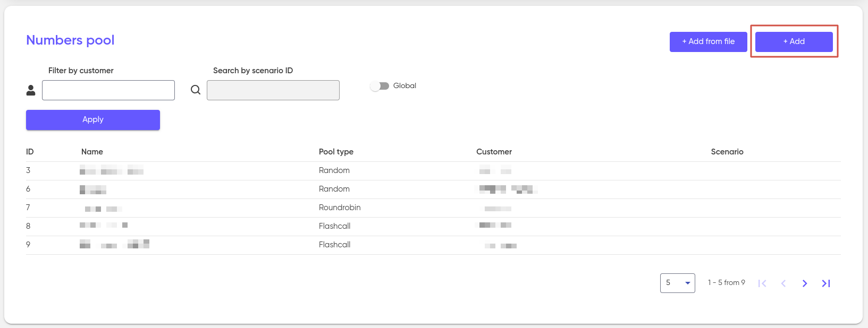The height and width of the screenshot is (328, 868).
Task: Go to the previous page arrow
Action: click(x=783, y=283)
